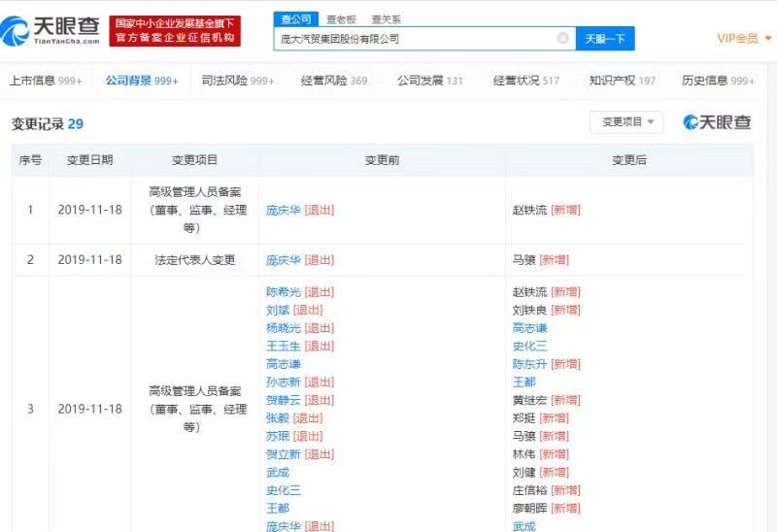The width and height of the screenshot is (777, 532).
Task: Click the 高志谦 link in 变更后 column
Action: tap(529, 328)
